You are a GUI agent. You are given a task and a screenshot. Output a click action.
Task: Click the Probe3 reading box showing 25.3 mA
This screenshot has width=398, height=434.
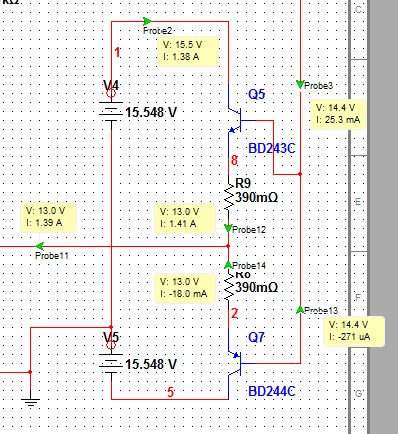pos(338,114)
